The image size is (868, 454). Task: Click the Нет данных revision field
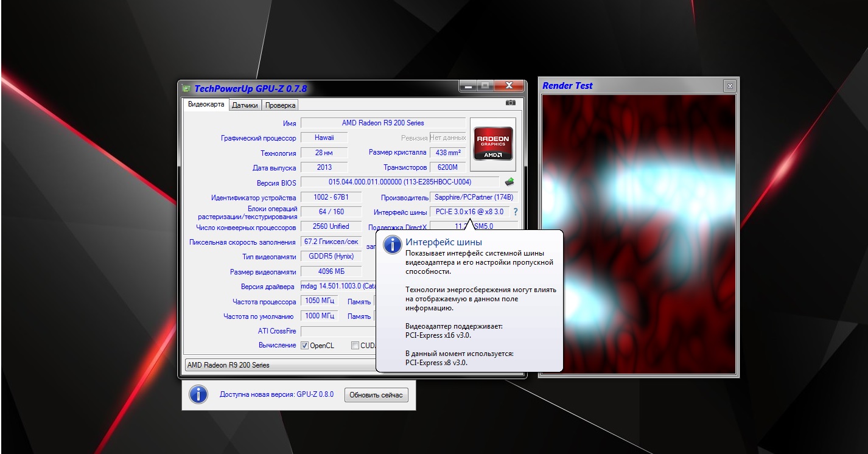447,138
